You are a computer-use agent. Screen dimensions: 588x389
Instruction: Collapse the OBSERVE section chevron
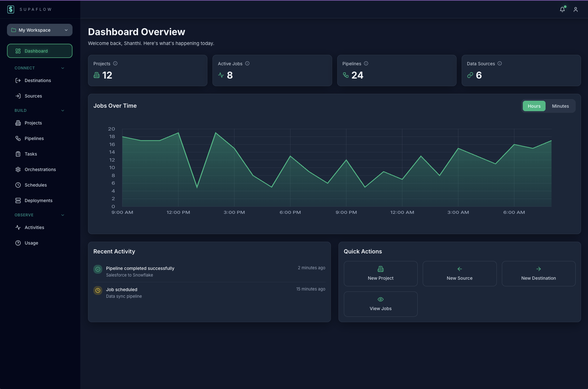tap(63, 215)
